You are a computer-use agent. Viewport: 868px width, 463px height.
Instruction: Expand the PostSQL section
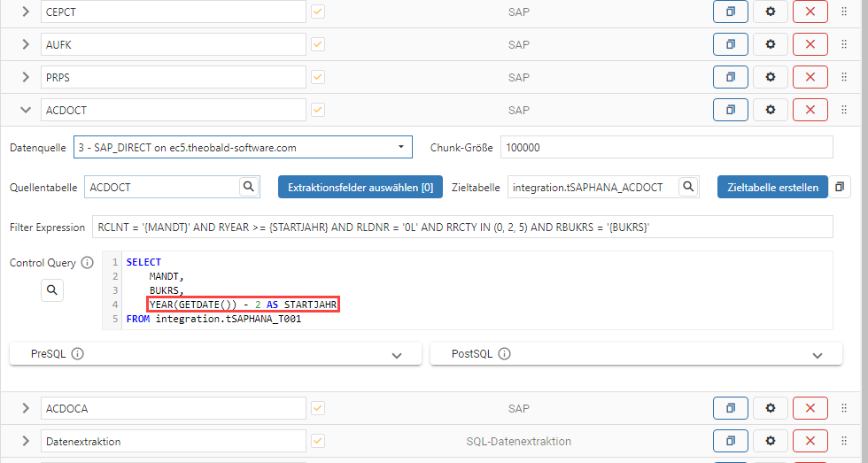point(817,354)
